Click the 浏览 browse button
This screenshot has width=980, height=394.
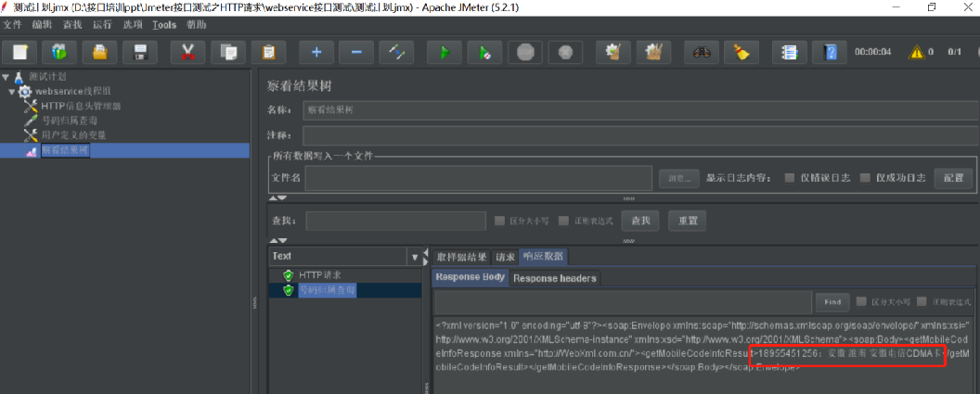(x=678, y=179)
